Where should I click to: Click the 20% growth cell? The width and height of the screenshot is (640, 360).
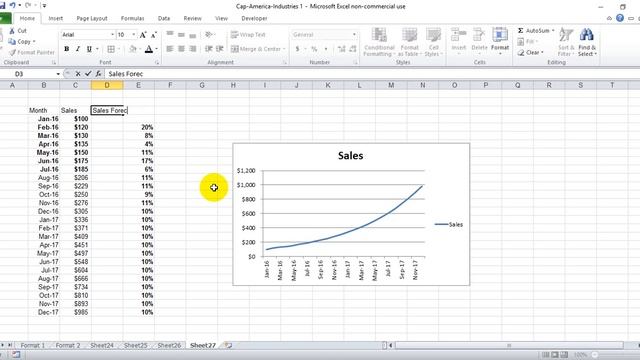click(x=139, y=127)
